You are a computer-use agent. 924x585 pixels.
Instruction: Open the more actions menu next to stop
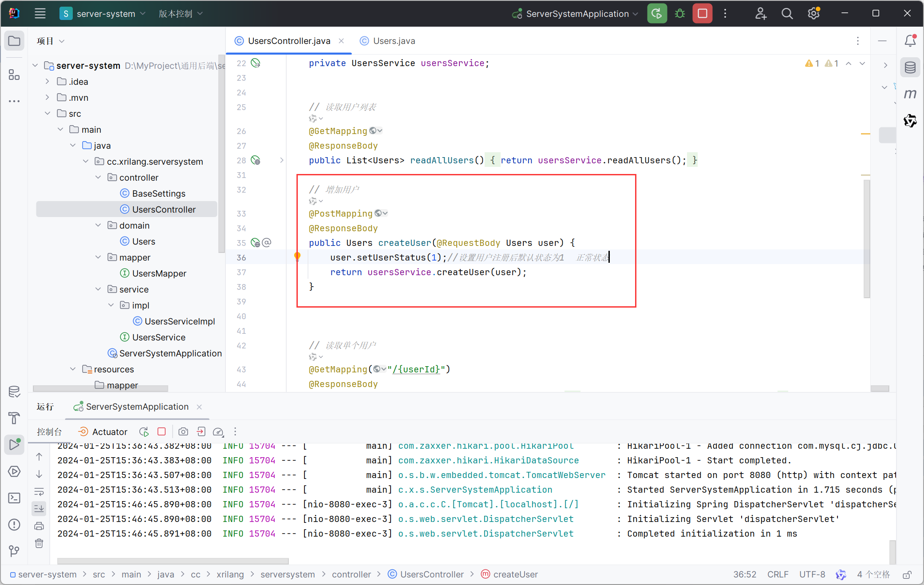pos(725,14)
